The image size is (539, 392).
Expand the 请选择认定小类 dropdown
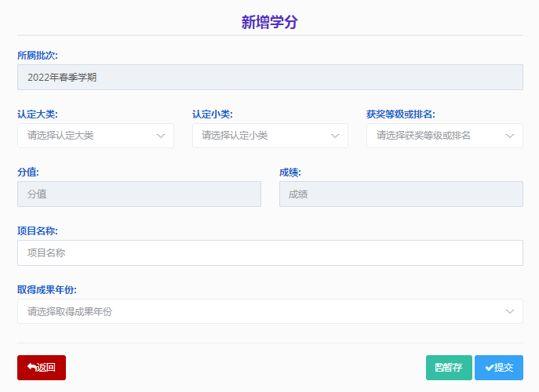pos(260,136)
